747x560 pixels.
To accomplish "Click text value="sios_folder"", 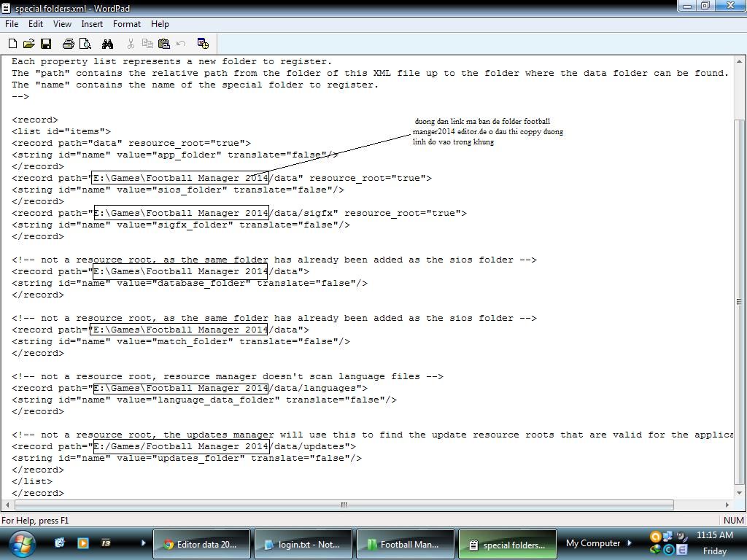I will pyautogui.click(x=172, y=190).
